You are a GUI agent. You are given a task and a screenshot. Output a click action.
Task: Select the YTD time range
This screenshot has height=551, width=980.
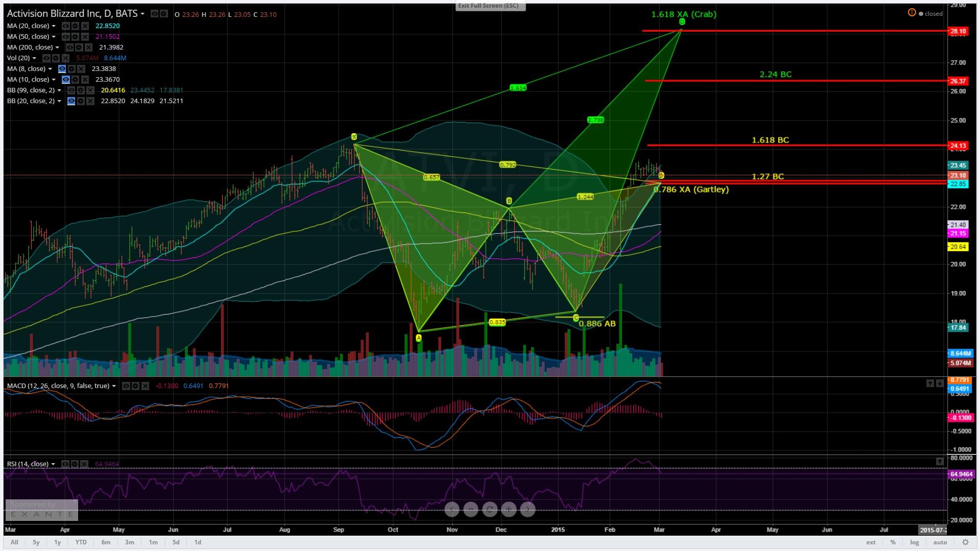tap(81, 542)
